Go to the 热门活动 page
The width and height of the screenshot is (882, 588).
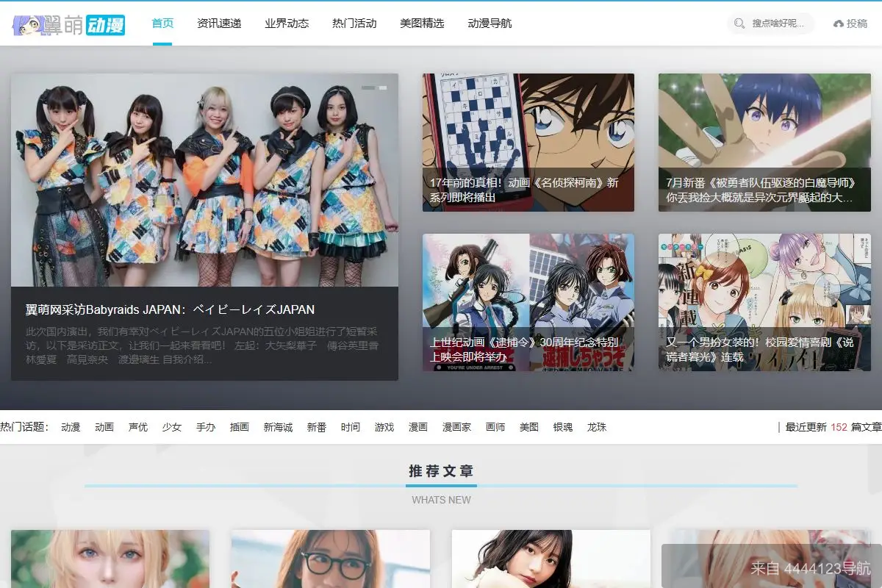tap(353, 23)
